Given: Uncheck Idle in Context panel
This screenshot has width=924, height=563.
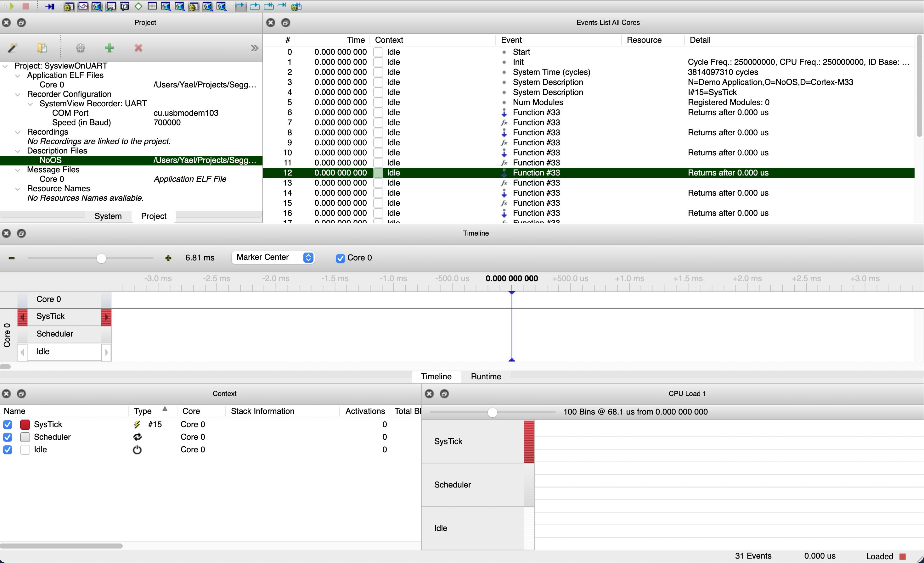Looking at the screenshot, I should 8,450.
